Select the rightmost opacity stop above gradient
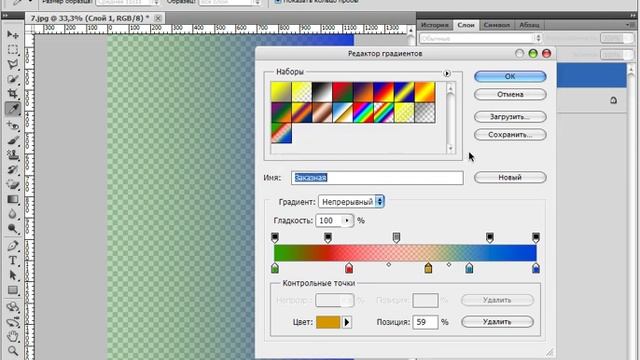The height and width of the screenshot is (360, 640). 536,238
